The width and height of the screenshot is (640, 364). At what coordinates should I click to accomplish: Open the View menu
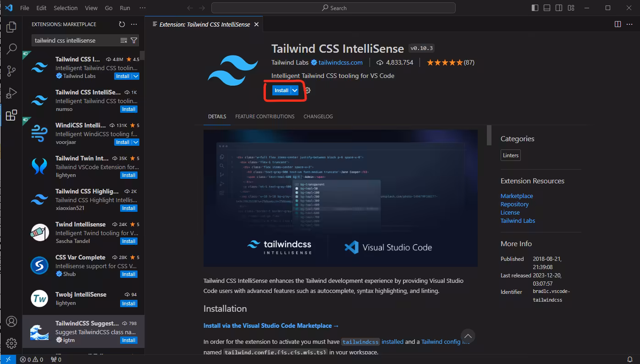(91, 8)
